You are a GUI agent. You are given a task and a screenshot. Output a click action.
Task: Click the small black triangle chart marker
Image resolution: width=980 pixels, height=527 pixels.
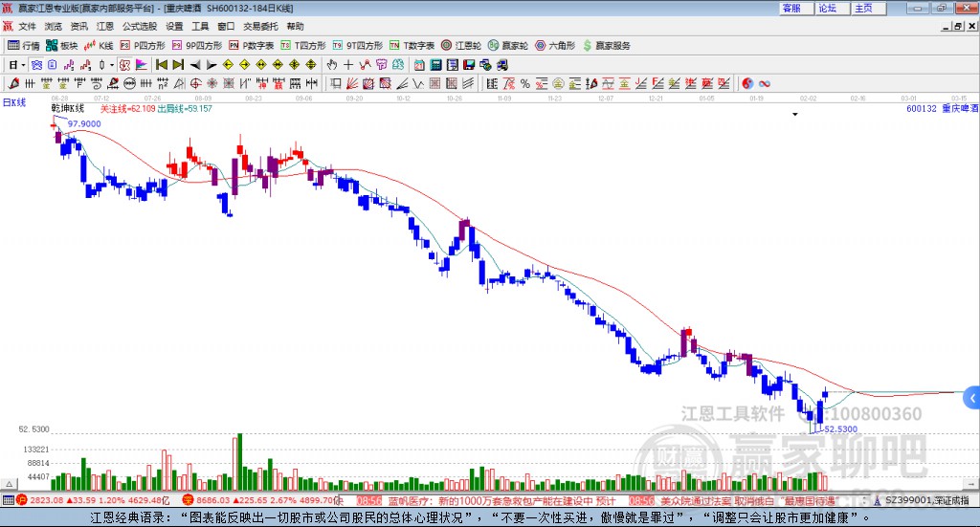pos(795,114)
